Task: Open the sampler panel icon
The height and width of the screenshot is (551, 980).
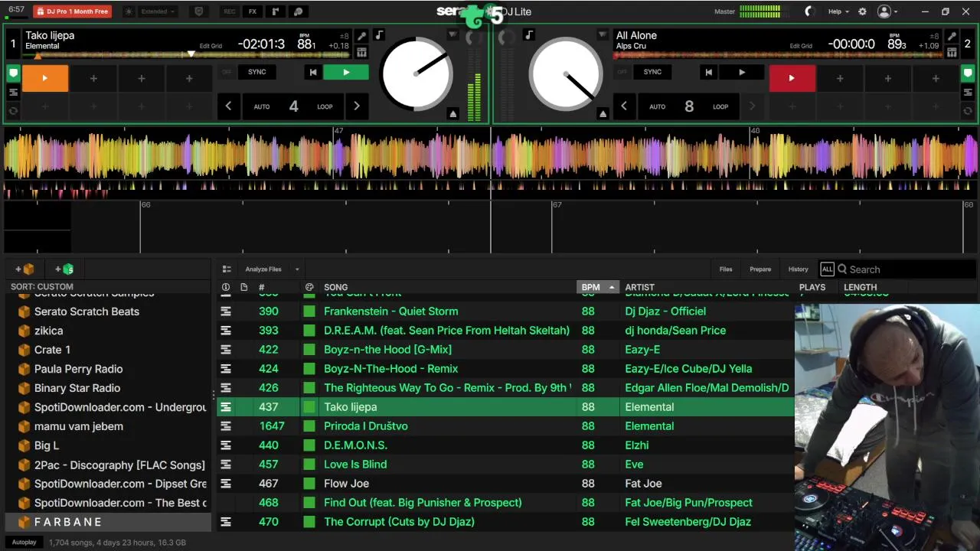Action: (276, 11)
